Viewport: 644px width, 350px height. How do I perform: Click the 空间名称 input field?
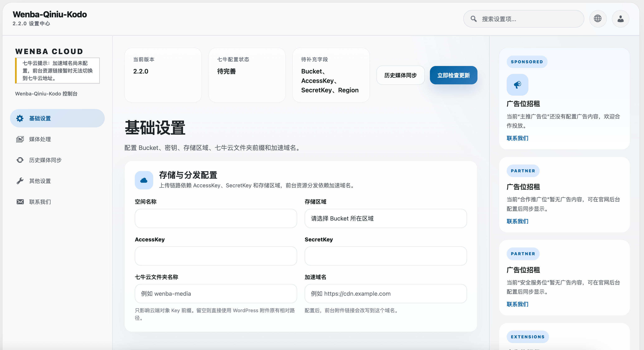[x=216, y=218]
